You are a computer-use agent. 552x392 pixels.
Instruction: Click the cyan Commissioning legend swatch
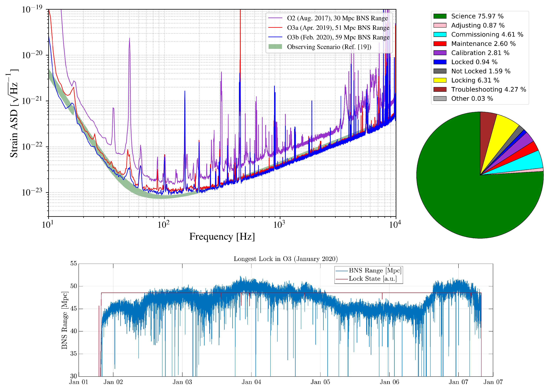440,35
